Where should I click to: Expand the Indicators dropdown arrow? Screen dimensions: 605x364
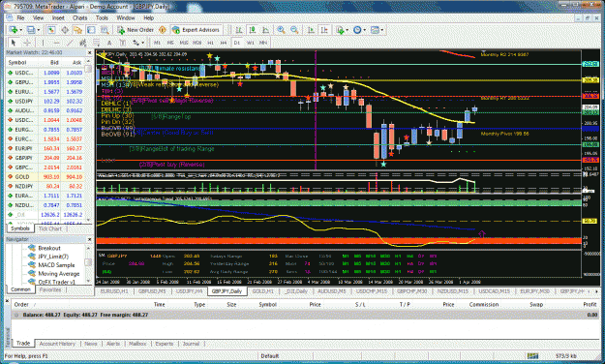click(348, 30)
